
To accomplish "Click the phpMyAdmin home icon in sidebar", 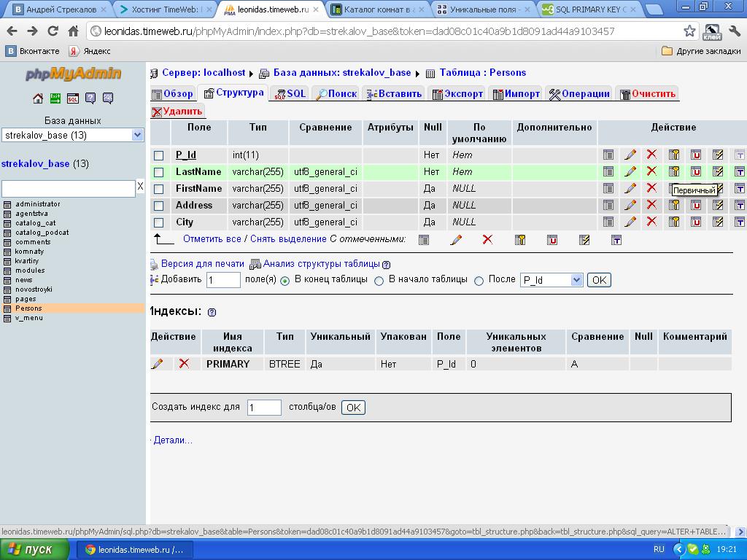I will pos(38,98).
